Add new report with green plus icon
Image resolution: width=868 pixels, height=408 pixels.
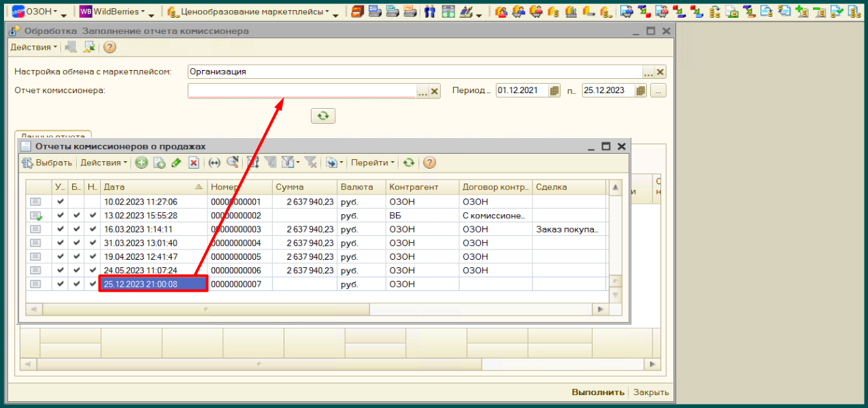click(141, 163)
